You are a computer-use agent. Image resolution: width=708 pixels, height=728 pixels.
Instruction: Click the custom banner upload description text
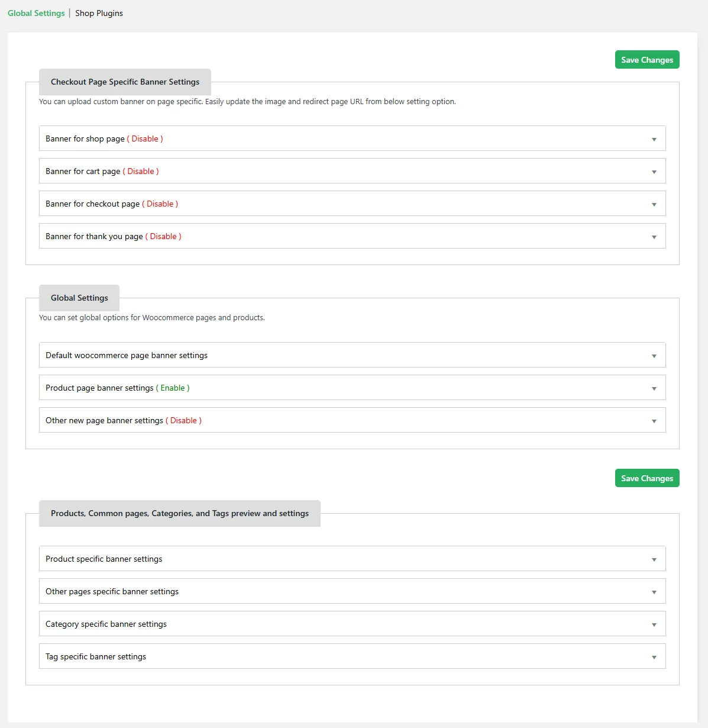coord(247,102)
